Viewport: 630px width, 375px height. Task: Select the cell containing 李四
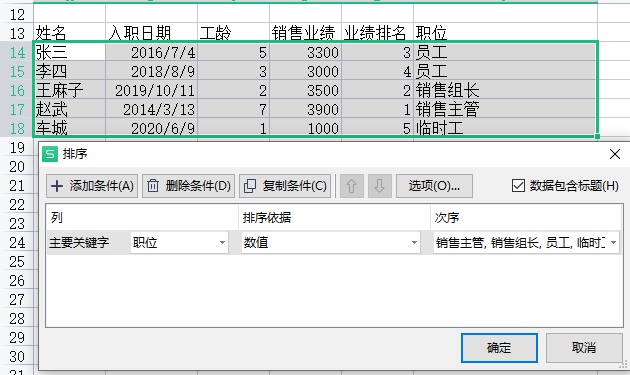point(70,71)
